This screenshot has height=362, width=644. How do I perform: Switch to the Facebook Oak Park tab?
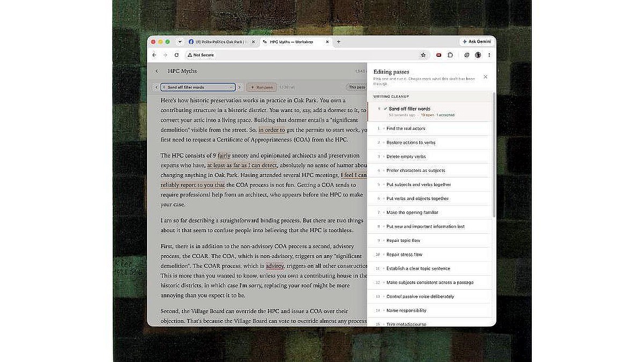pos(222,42)
